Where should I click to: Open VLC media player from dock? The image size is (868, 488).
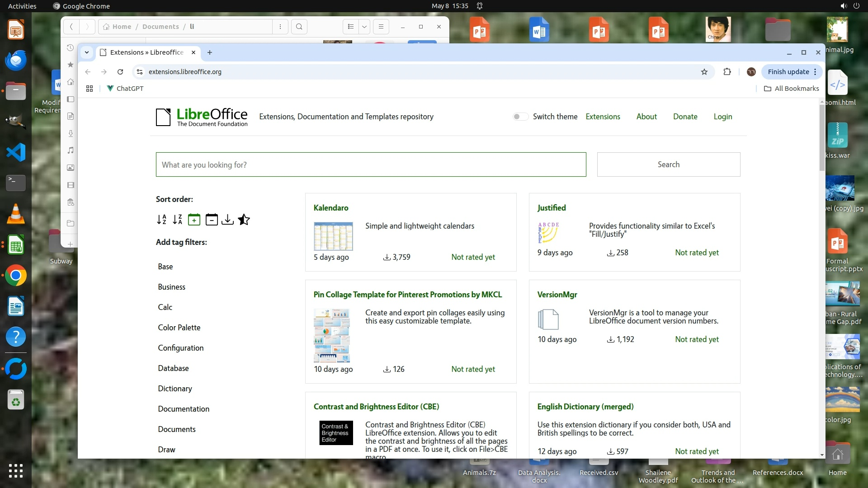click(x=16, y=214)
